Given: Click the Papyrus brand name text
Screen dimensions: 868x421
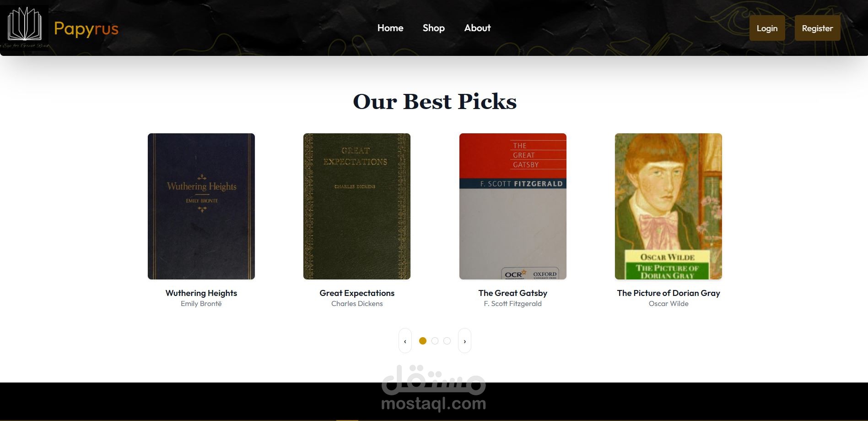Looking at the screenshot, I should click(86, 28).
